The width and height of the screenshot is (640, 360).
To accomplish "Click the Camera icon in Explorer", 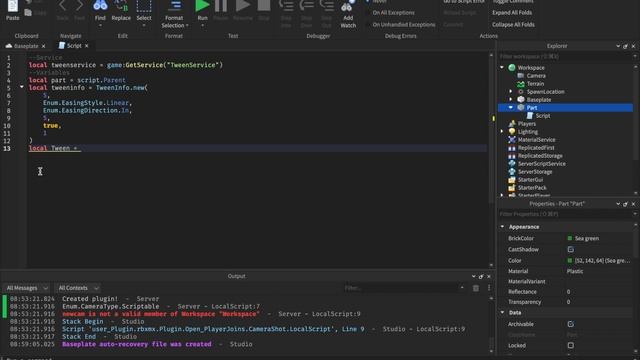I will [521, 76].
